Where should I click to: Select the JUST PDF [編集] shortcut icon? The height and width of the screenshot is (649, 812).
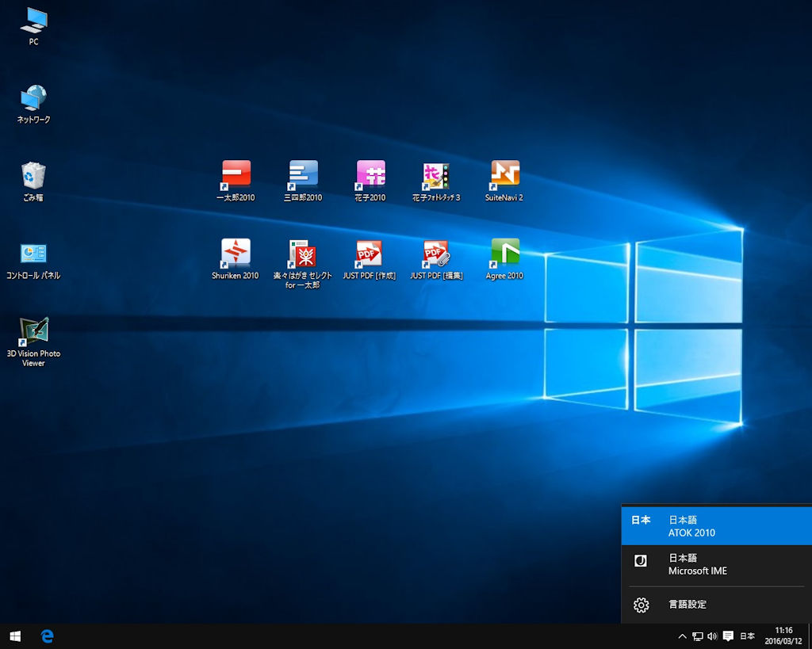pyautogui.click(x=437, y=259)
